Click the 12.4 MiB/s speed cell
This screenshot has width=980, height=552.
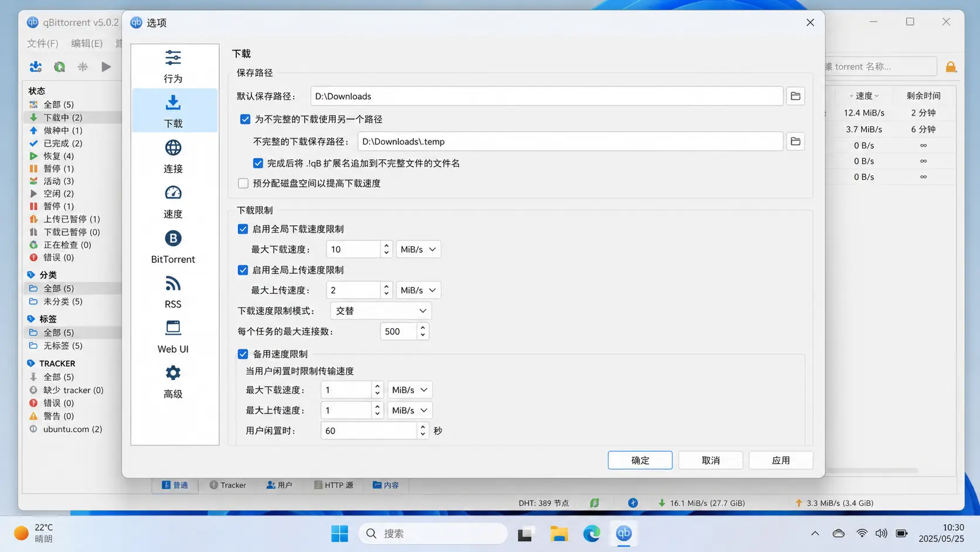point(864,113)
